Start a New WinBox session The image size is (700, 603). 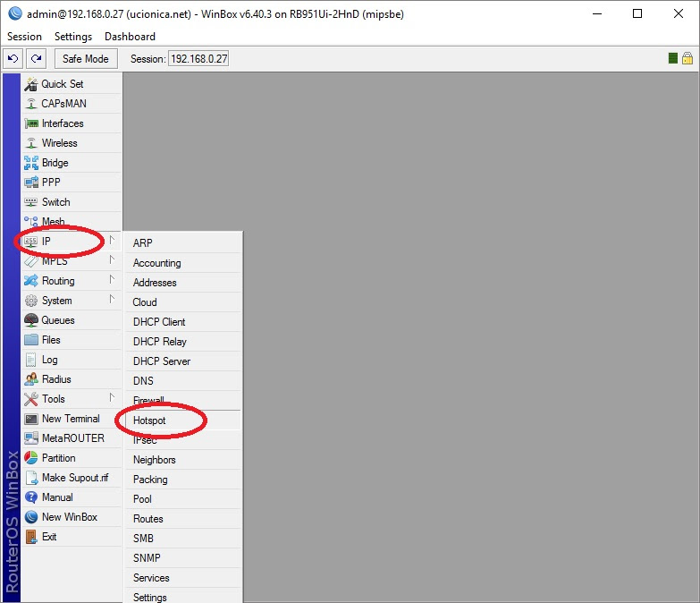(x=72, y=517)
